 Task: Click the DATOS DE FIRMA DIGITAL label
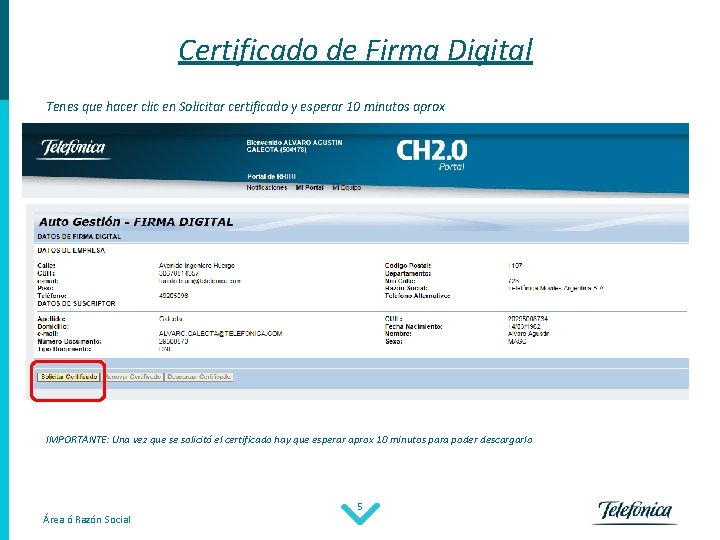(x=79, y=236)
